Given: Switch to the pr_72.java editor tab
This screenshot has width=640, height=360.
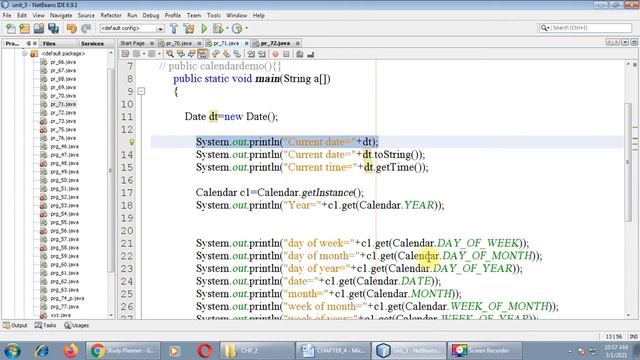Looking at the screenshot, I should tap(275, 43).
